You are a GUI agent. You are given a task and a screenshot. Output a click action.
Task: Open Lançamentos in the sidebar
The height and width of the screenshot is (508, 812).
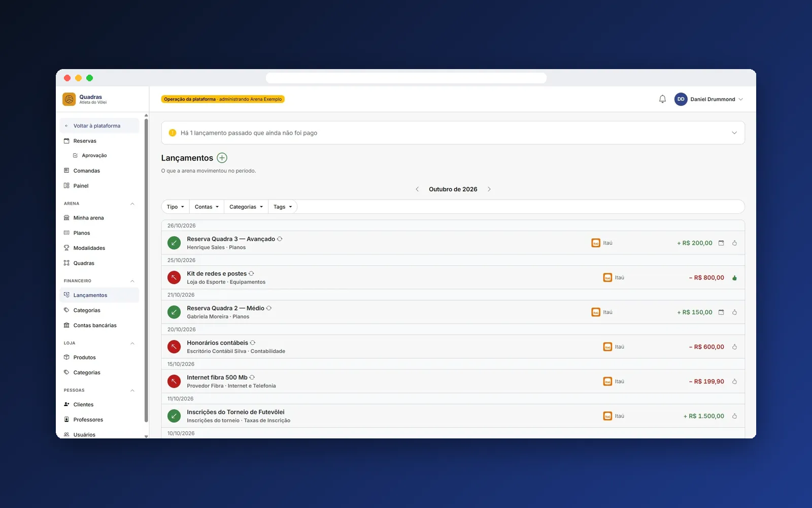99,295
